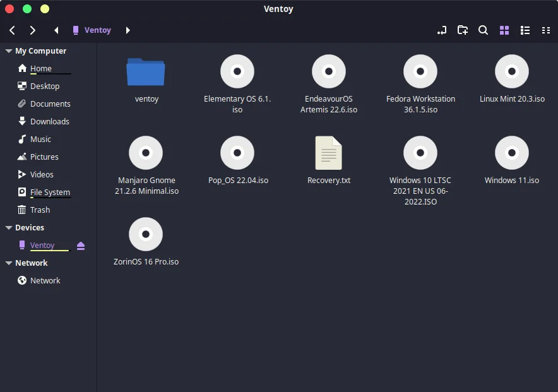The width and height of the screenshot is (558, 392).
Task: Select the Recovery.txt document icon
Action: coord(329,153)
